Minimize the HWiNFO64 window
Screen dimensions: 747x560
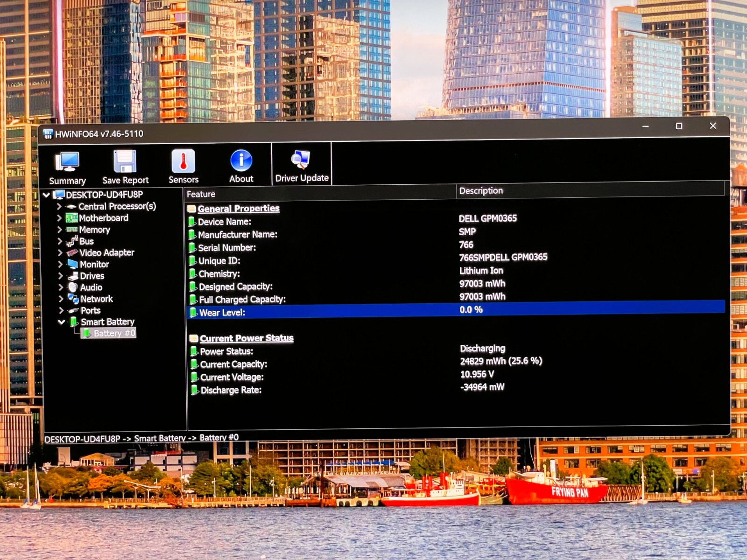pyautogui.click(x=645, y=126)
